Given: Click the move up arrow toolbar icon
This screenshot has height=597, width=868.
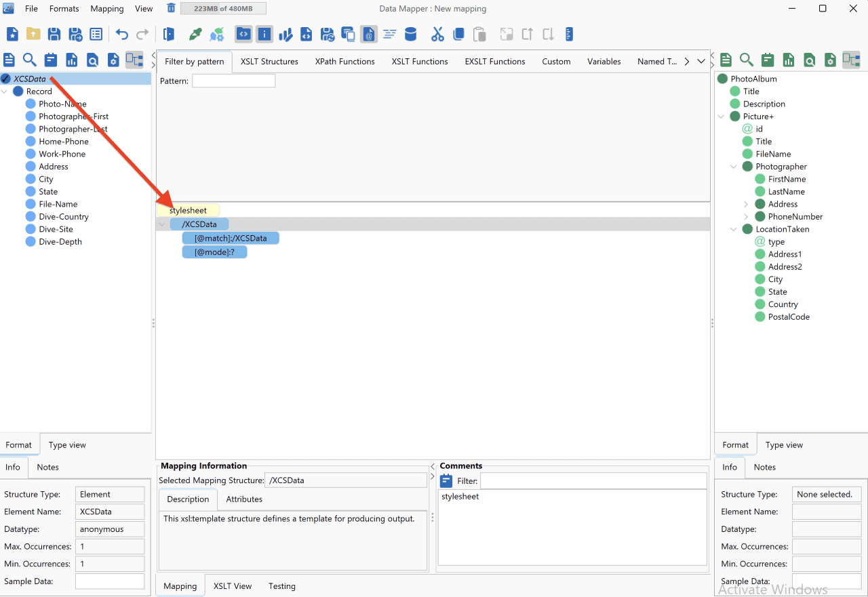Looking at the screenshot, I should 528,34.
